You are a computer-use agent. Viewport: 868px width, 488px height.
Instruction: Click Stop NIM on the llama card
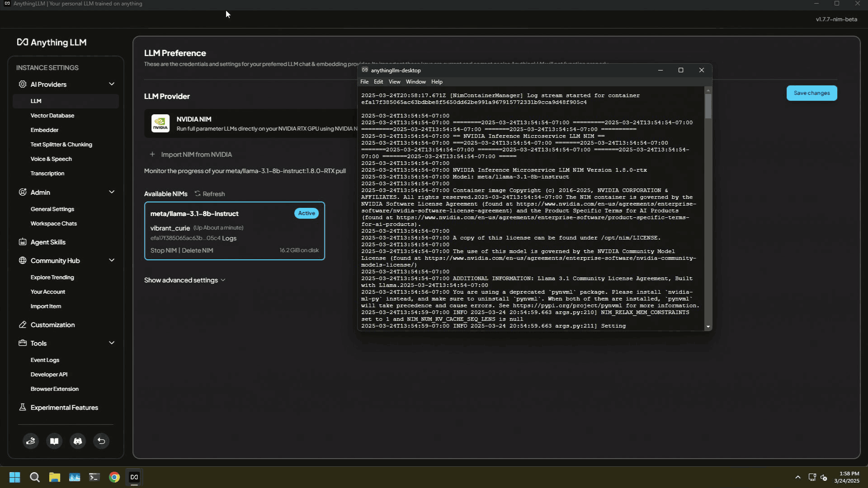click(x=163, y=250)
